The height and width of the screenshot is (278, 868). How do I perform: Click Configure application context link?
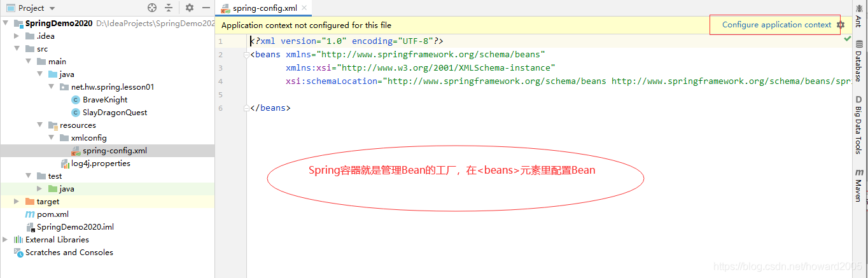coord(776,25)
